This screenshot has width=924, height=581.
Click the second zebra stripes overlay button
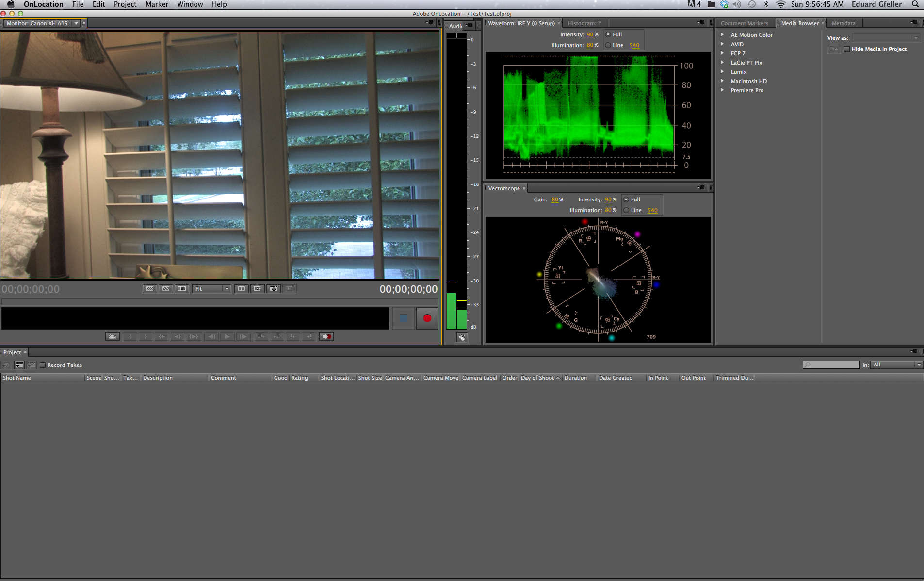point(166,289)
